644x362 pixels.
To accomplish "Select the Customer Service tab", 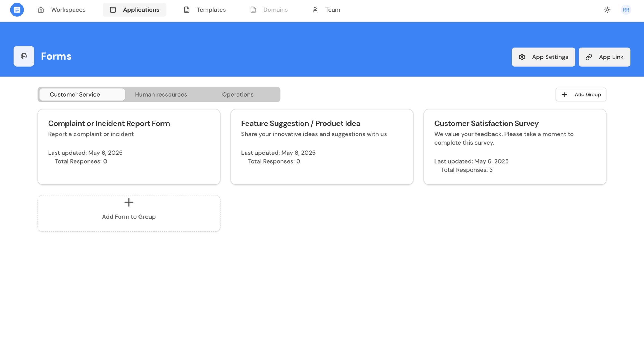I will (x=75, y=94).
